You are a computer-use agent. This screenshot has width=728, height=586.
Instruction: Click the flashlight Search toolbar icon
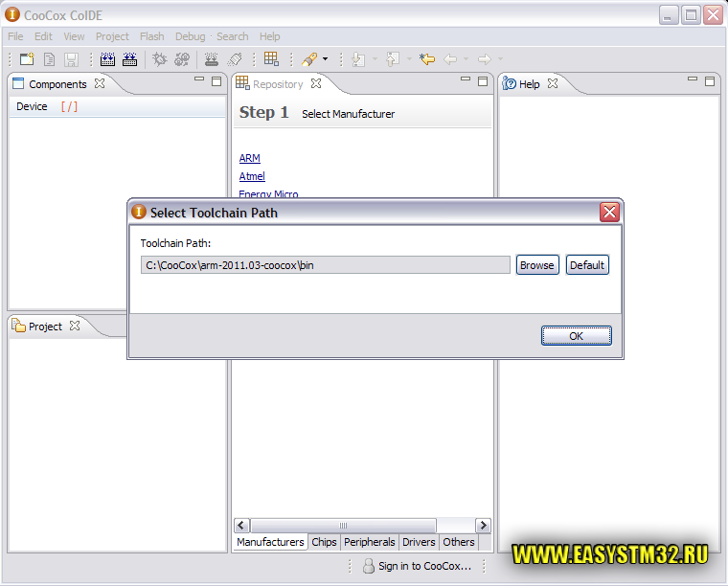click(309, 59)
